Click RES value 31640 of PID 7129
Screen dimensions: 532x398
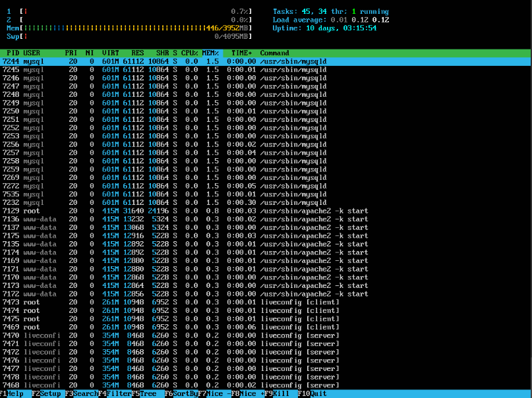(x=133, y=211)
